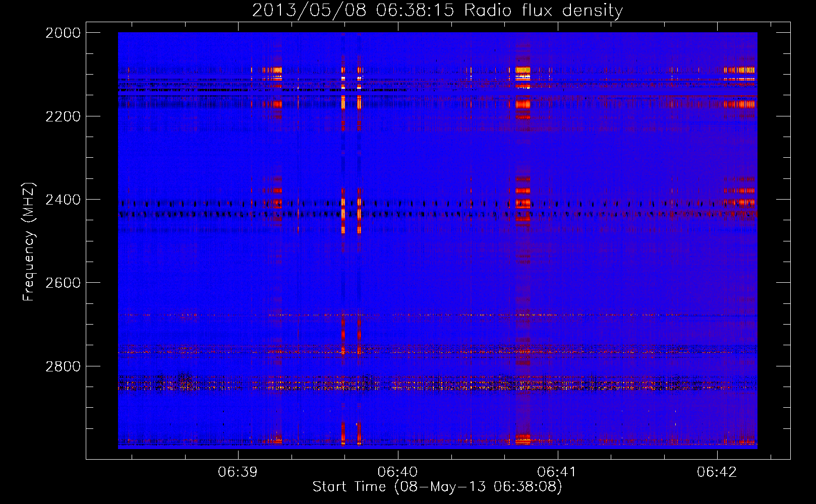
Task: Click the 2400 frequency tick label
Action: coord(63,200)
